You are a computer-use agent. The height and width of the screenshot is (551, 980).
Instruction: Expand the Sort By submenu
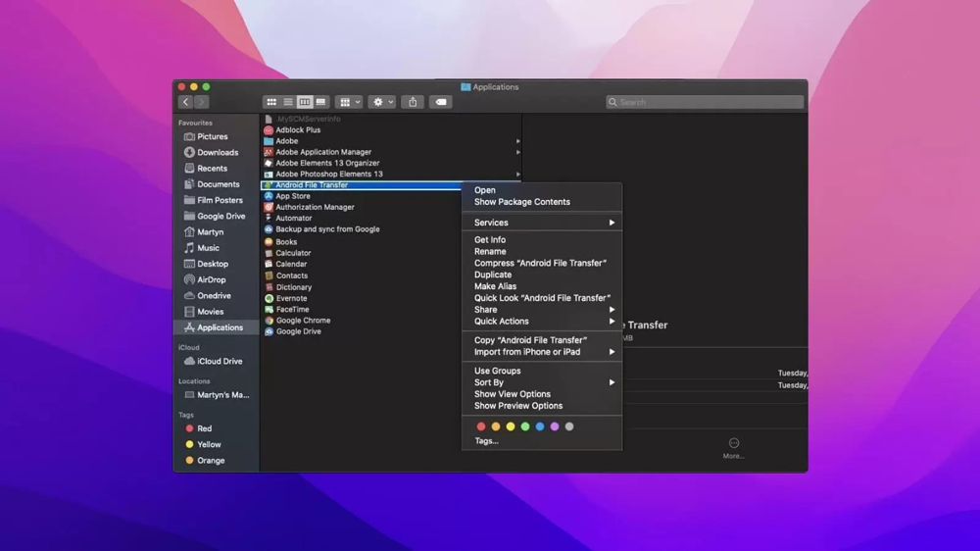click(542, 382)
